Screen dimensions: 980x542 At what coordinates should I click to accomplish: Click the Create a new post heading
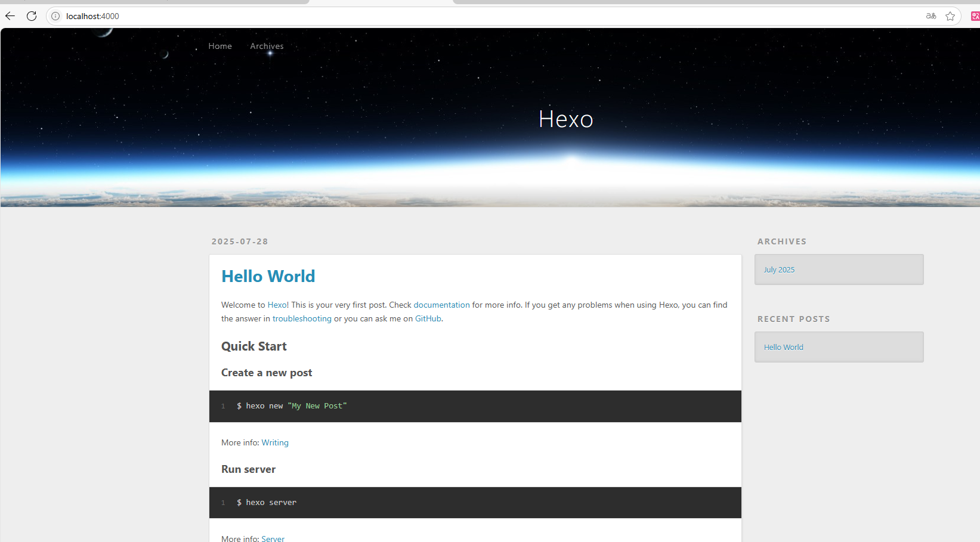(267, 373)
